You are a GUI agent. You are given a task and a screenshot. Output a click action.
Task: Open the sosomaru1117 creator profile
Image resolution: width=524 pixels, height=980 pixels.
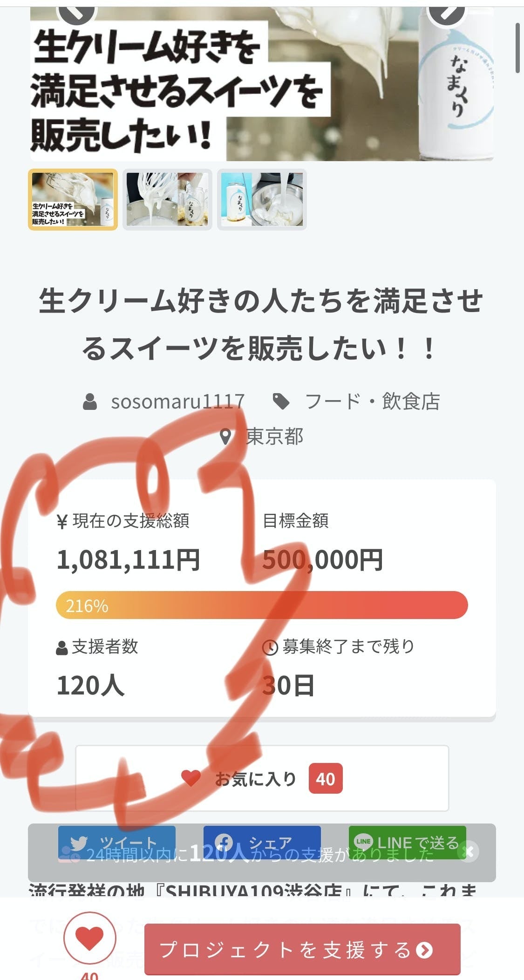pos(177,402)
